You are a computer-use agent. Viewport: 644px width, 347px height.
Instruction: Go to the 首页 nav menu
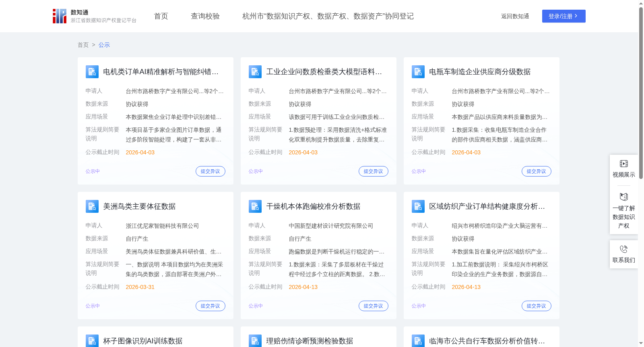[161, 16]
